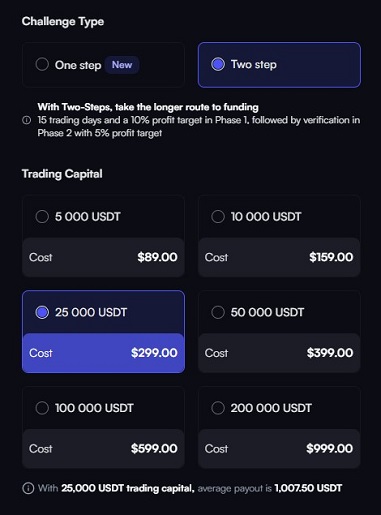Click the $89.00 cost panel
Screen dimensions: 381x515
click(x=103, y=257)
